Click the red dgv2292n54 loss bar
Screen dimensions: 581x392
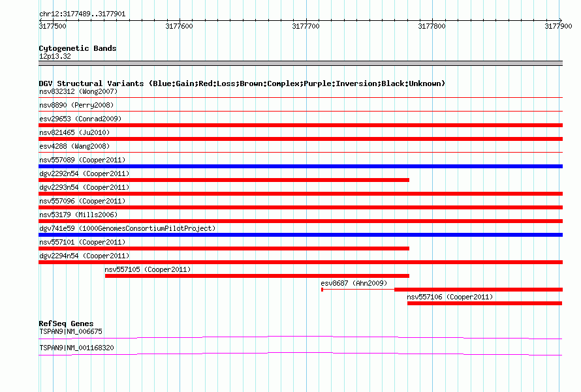click(x=224, y=180)
